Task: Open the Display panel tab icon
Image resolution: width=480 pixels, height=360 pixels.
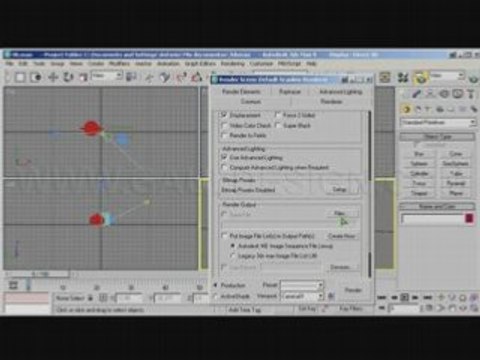Action: tap(458, 94)
